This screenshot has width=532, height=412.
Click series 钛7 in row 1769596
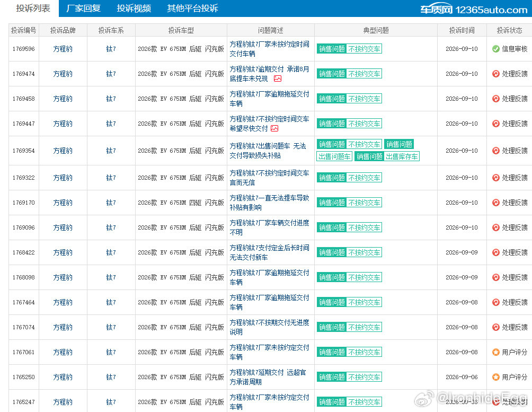111,49
